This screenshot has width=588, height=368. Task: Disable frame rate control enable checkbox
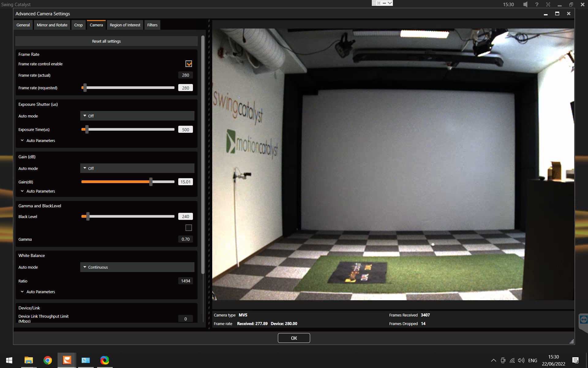point(189,64)
